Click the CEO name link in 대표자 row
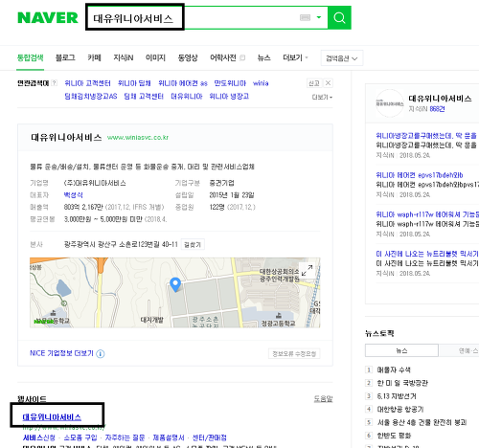The height and width of the screenshot is (448, 479). [x=74, y=195]
